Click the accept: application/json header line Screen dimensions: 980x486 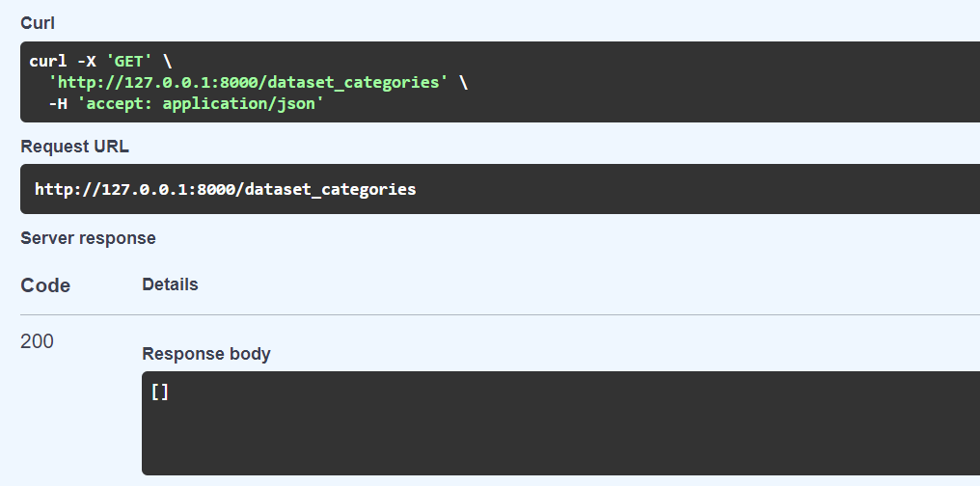coord(186,104)
